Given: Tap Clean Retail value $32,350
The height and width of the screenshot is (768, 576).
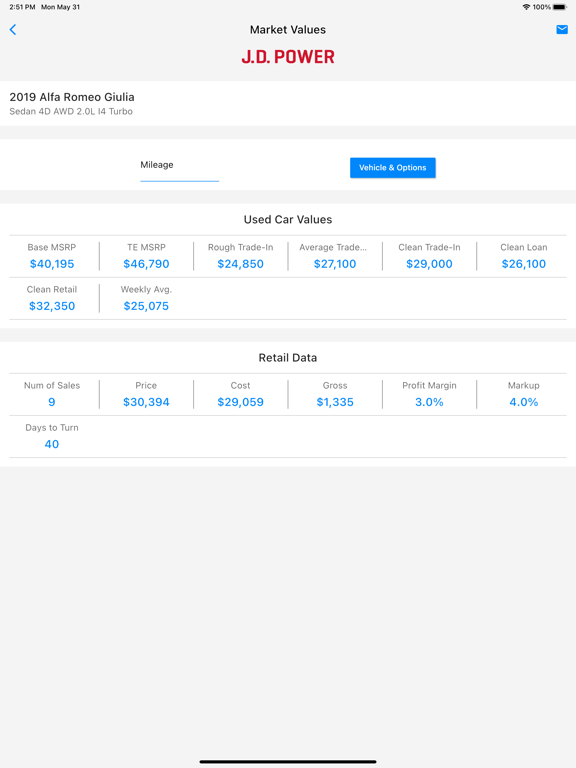Looking at the screenshot, I should click(x=52, y=306).
